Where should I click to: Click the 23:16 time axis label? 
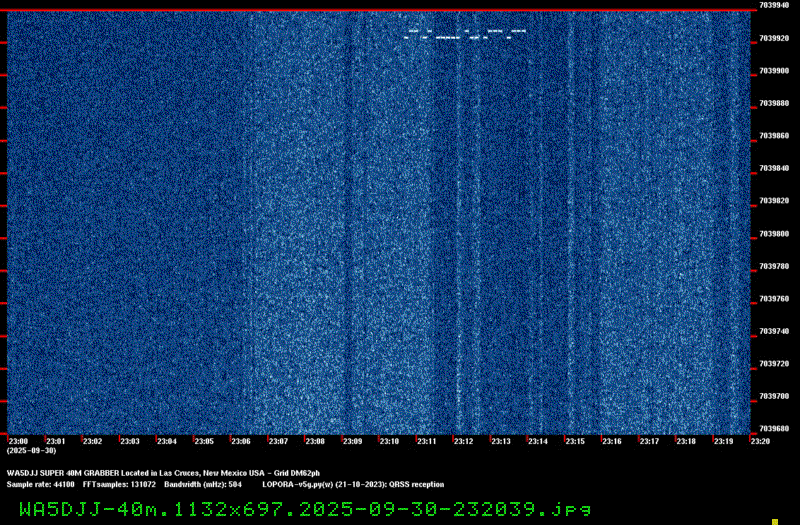point(612,441)
